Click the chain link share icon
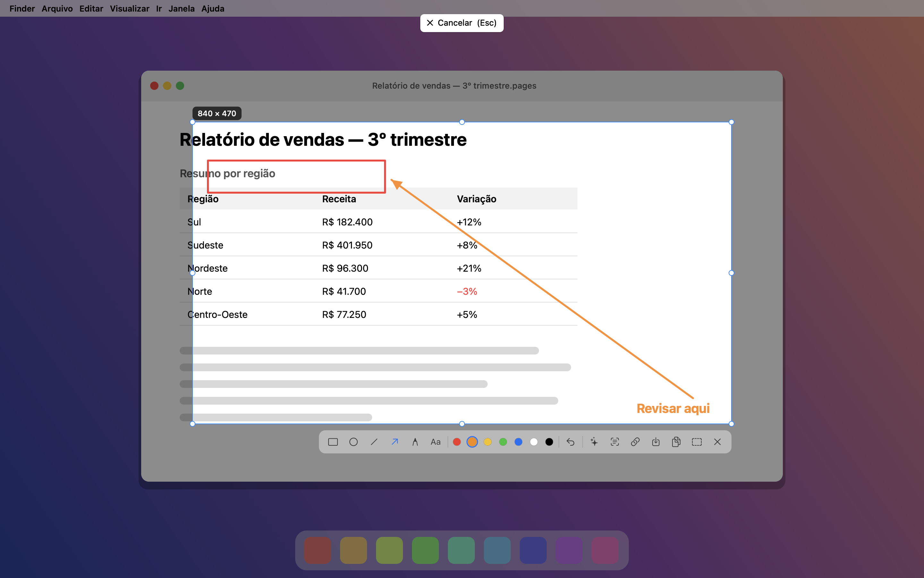The width and height of the screenshot is (924, 578). click(635, 442)
